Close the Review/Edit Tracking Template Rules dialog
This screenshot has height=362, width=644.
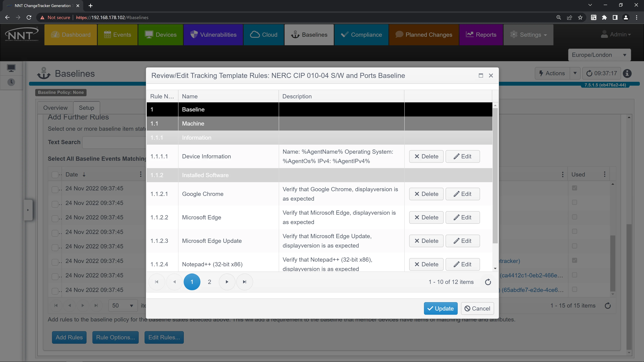[491, 75]
